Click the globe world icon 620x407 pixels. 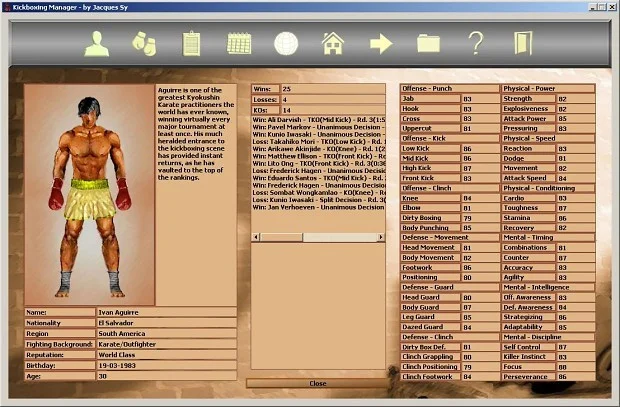click(286, 44)
